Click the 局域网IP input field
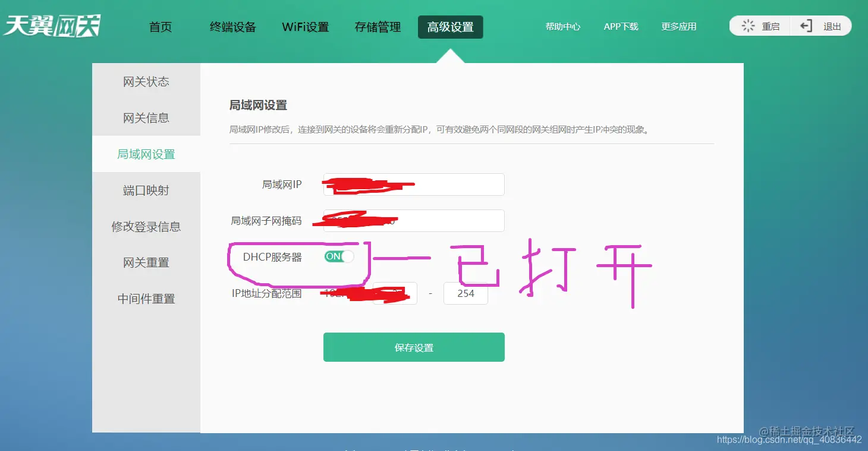This screenshot has width=868, height=451. [414, 184]
